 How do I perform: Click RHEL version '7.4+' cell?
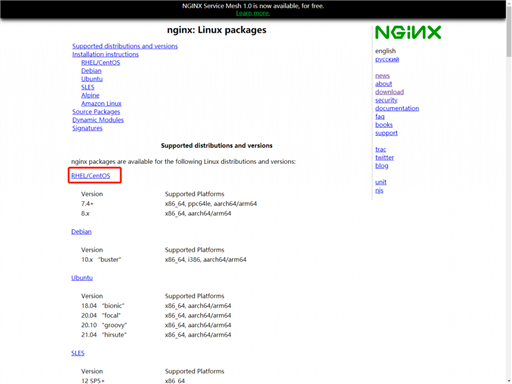(x=87, y=204)
